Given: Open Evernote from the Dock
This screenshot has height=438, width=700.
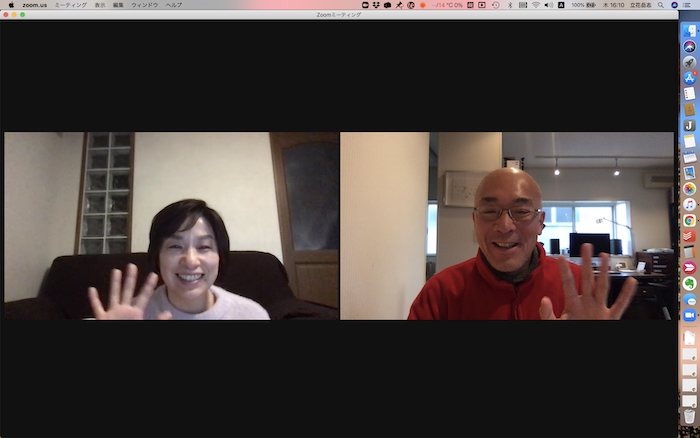Looking at the screenshot, I should (x=689, y=284).
